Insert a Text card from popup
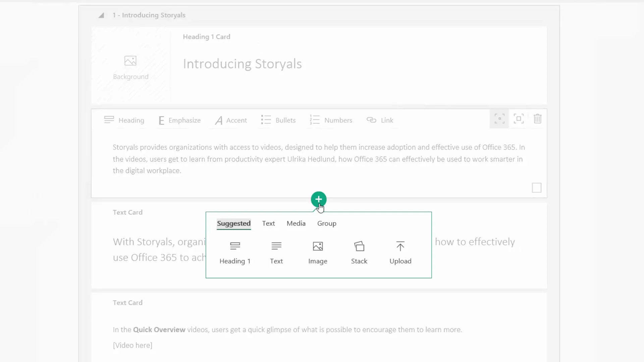The image size is (644, 362). click(276, 253)
